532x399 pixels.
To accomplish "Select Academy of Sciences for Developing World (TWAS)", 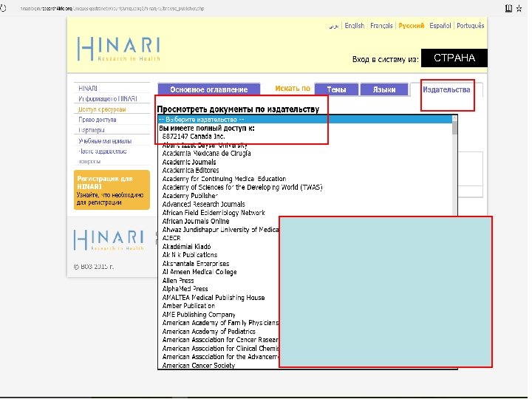I will (242, 187).
